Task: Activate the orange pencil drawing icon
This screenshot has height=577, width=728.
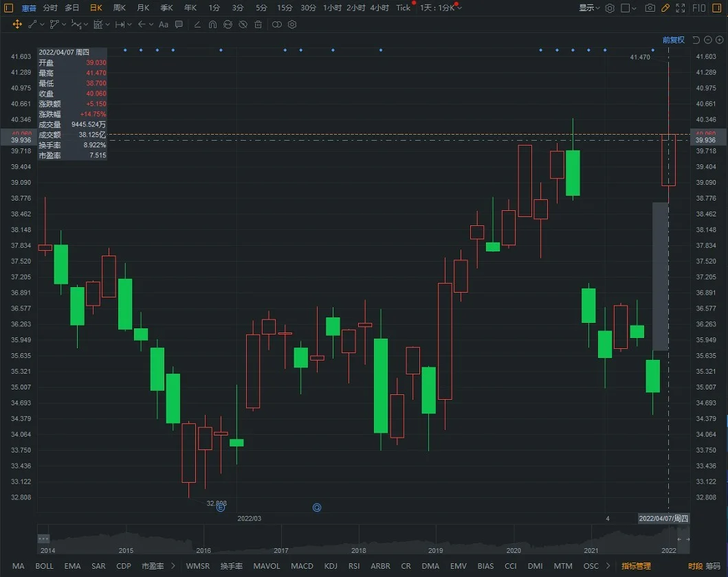Action: pyautogui.click(x=665, y=8)
